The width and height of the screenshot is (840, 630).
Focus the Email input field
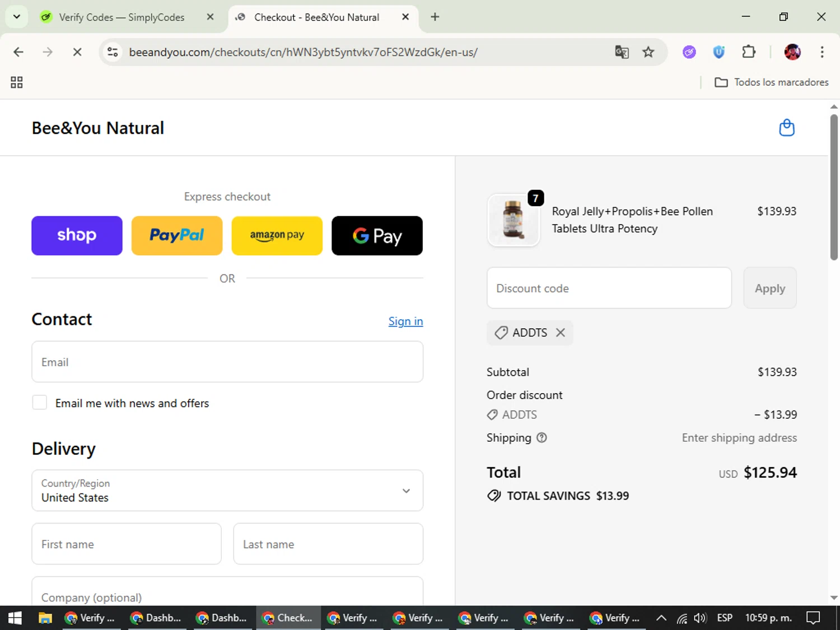[227, 362]
